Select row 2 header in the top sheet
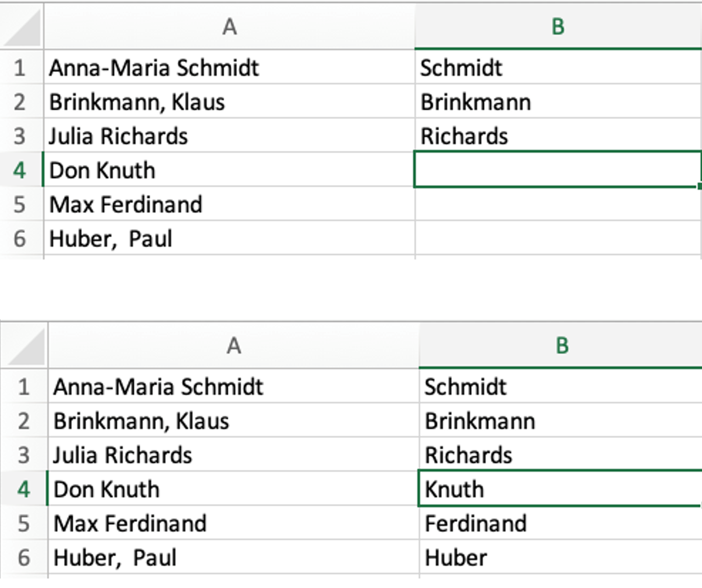Viewport: 702px width, 588px height. tap(20, 102)
